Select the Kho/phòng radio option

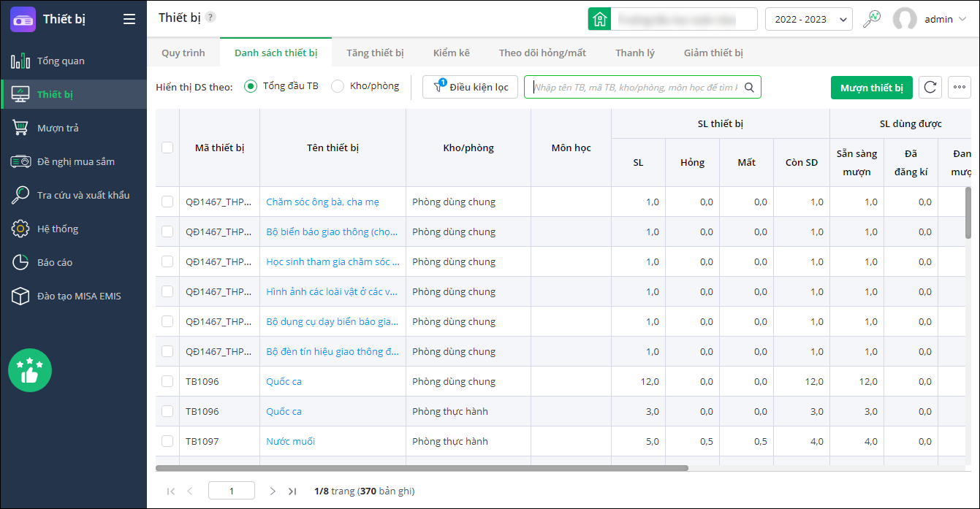338,86
